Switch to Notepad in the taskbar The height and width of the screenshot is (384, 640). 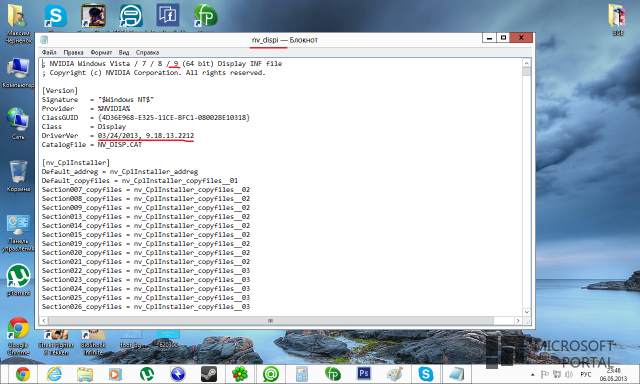tap(457, 374)
